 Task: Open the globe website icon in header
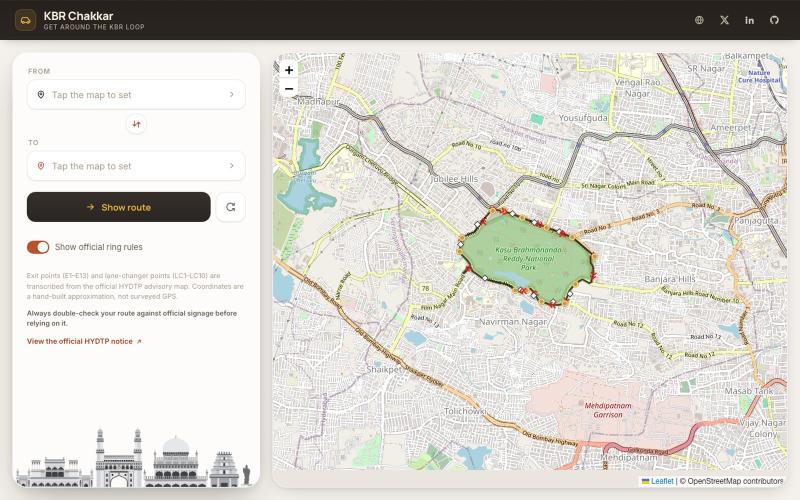tap(699, 20)
